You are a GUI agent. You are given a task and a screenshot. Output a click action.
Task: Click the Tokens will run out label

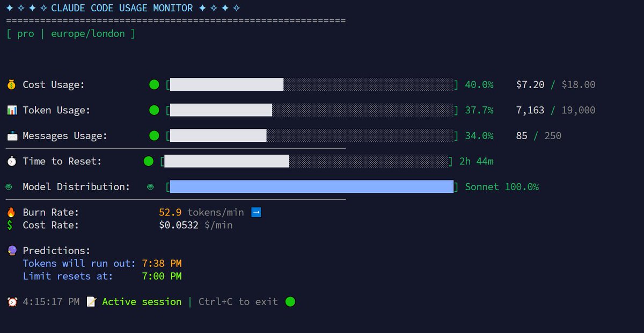point(79,264)
